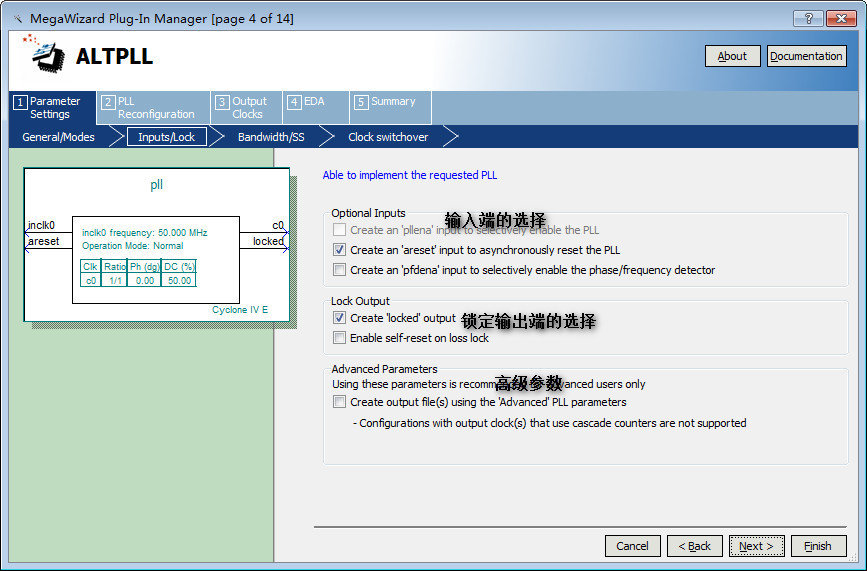
Task: Click 'Operation Mode: Normal' text
Action: (x=133, y=246)
